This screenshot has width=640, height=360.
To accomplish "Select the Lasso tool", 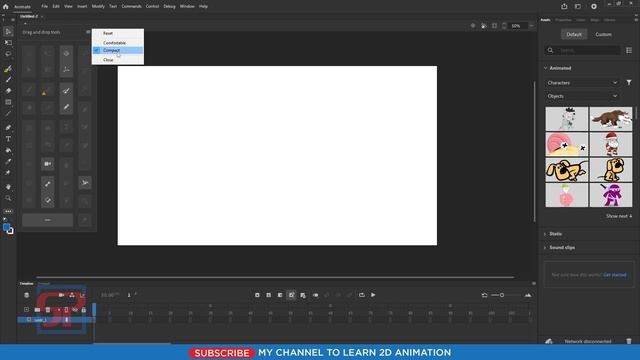I will pos(8,54).
